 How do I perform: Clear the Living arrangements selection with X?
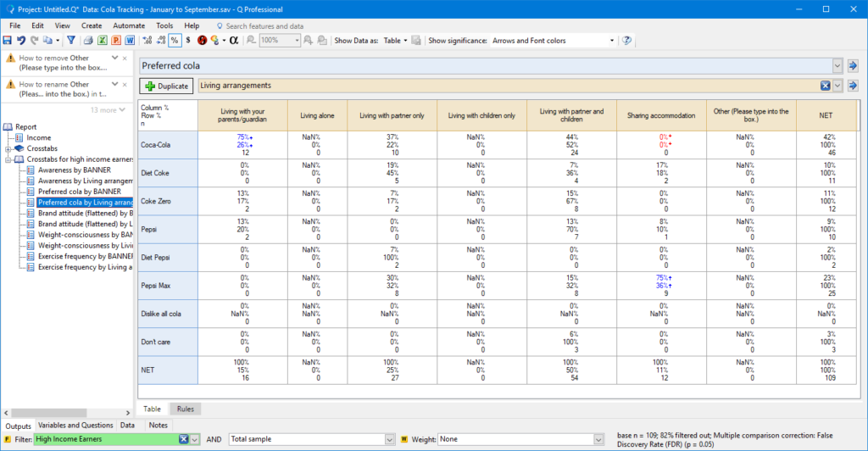click(x=825, y=86)
